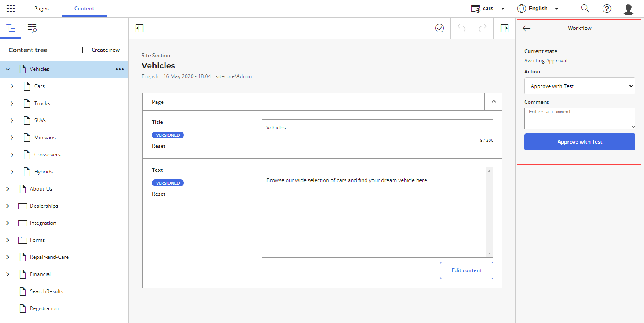Select the Forms folder
Screen dimensions: 644x323
pyautogui.click(x=37, y=240)
